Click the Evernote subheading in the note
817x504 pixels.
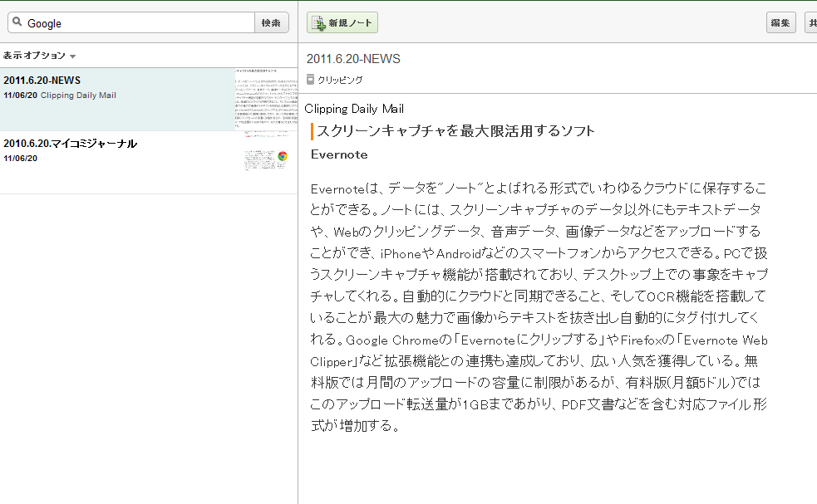pos(339,154)
